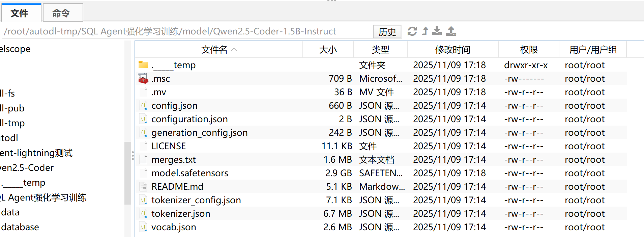Click the drwxr-xr-x permission cell
644x237 pixels.
click(x=526, y=65)
